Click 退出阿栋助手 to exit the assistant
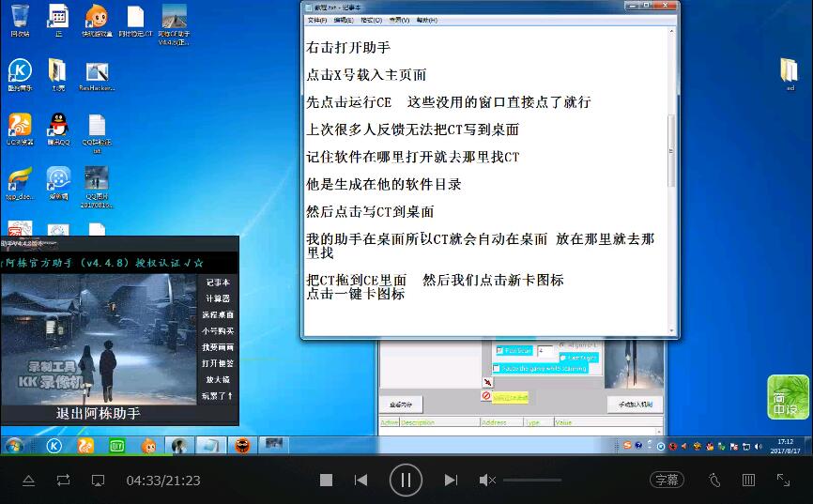 (99, 414)
